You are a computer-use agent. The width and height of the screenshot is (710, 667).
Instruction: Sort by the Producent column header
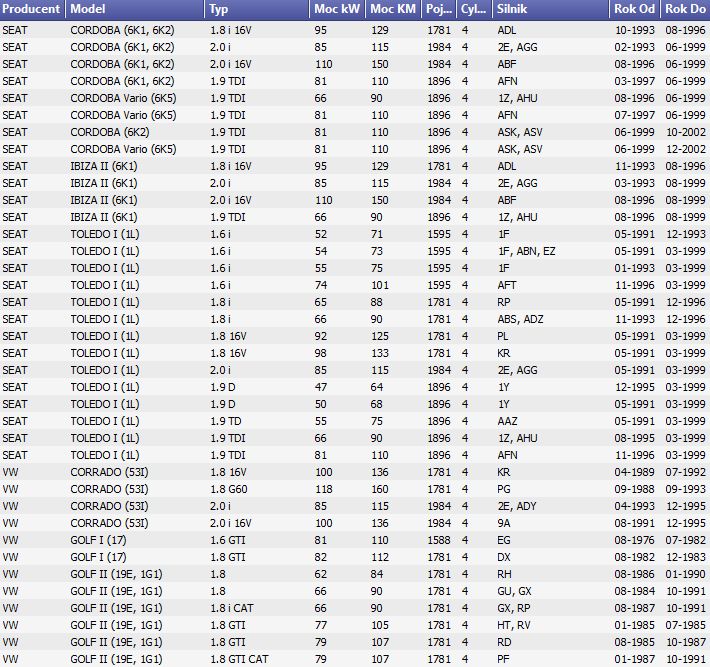coord(32,9)
